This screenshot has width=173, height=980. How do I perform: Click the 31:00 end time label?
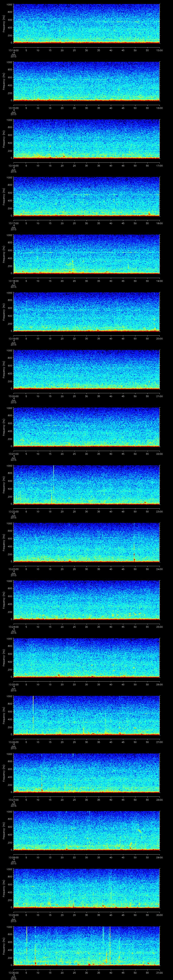click(x=159, y=972)
